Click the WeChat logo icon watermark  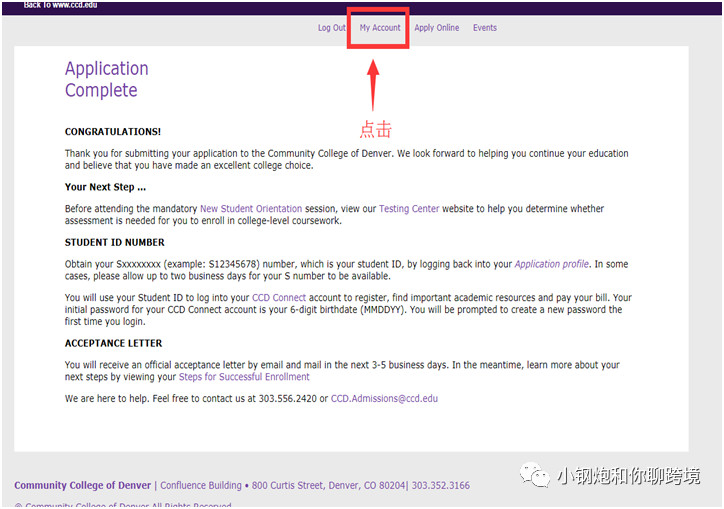tap(535, 474)
